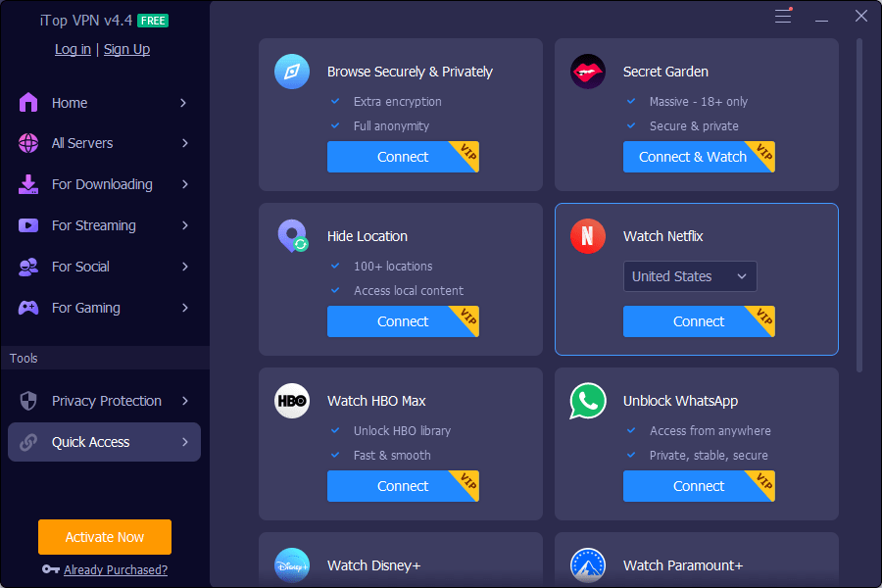Screen dimensions: 882x588
Task: Click the Access from anywhere text
Action: coord(710,430)
